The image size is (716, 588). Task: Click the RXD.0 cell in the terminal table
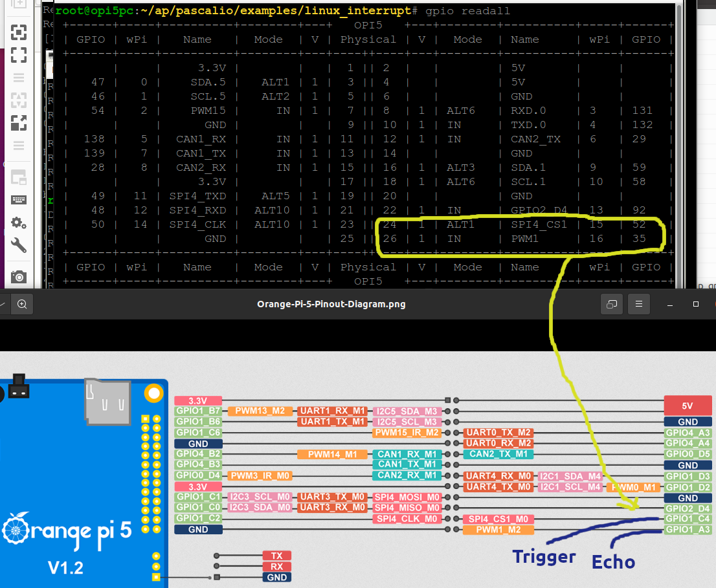(528, 111)
